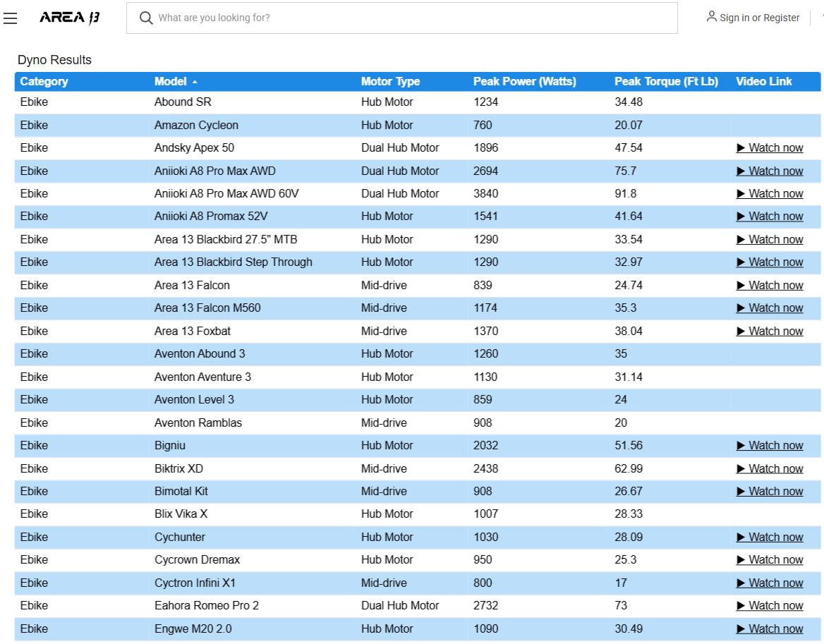Select the 'Aventon Ramblas' cell
Viewport: 824px width, 644px height.
pyautogui.click(x=198, y=423)
